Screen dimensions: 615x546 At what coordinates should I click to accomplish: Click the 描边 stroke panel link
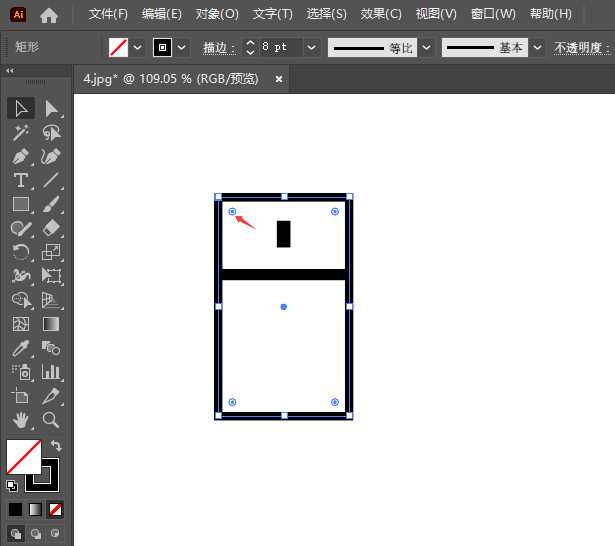[219, 48]
